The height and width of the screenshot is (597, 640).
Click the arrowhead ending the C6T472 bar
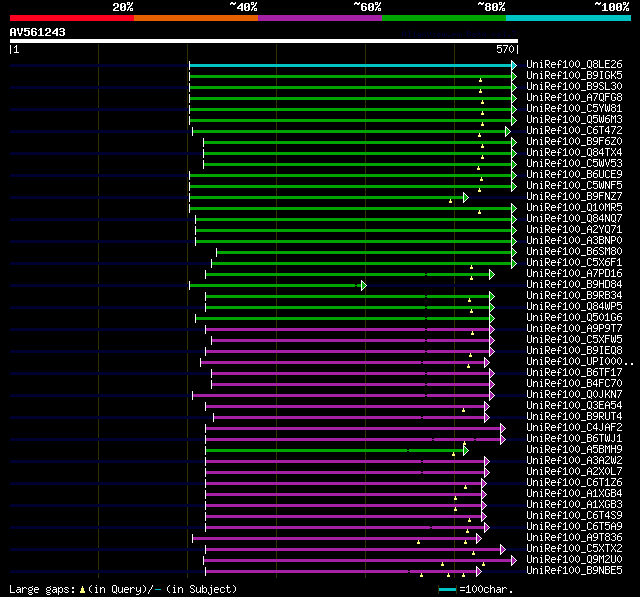[x=508, y=131]
